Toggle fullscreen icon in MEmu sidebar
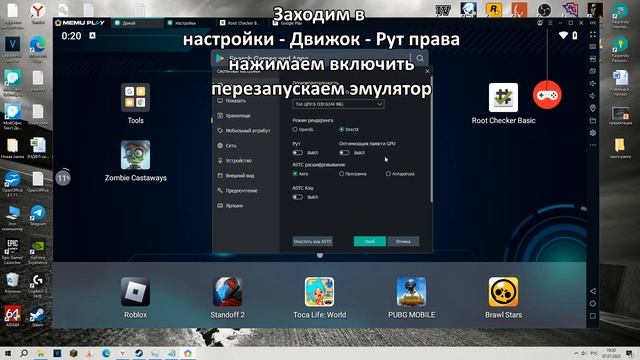 (x=593, y=35)
